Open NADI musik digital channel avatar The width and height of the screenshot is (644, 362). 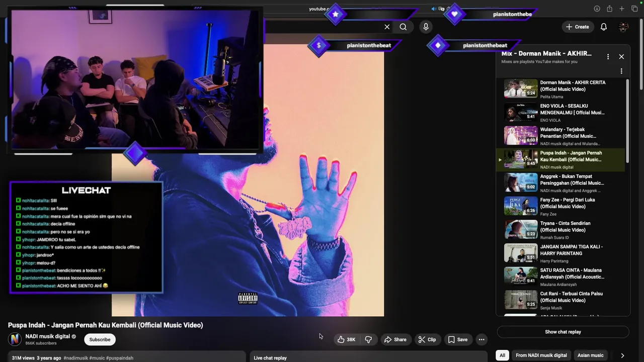tap(15, 339)
